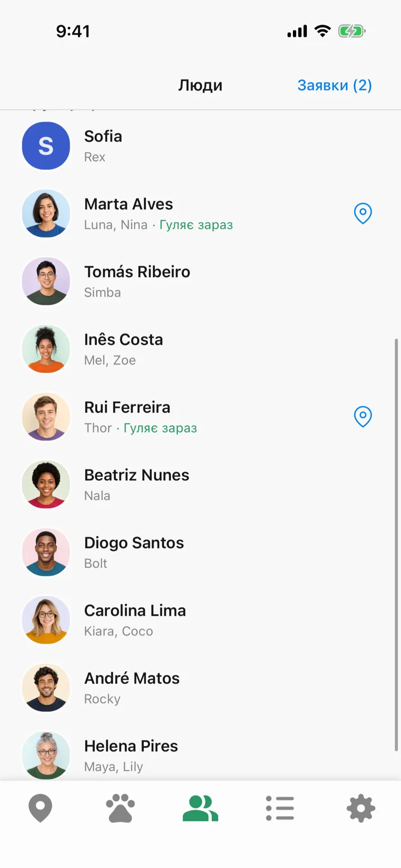Click the vertical scrollbar indicator

397,544
